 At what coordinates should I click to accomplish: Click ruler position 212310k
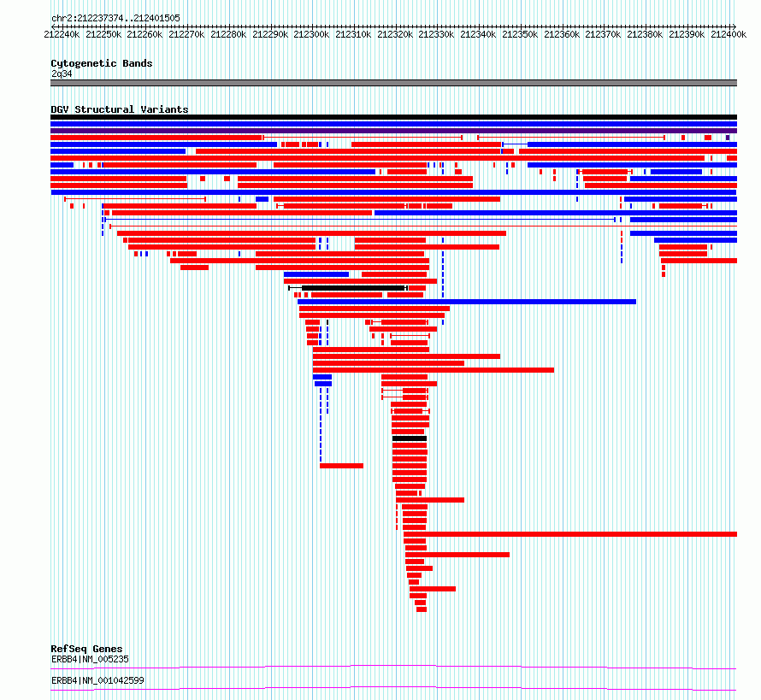(353, 34)
